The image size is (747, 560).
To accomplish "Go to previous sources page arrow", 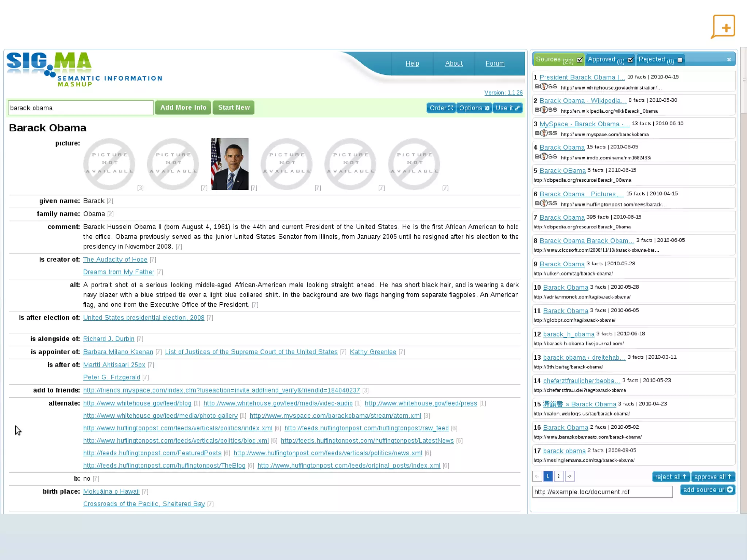I will [537, 476].
